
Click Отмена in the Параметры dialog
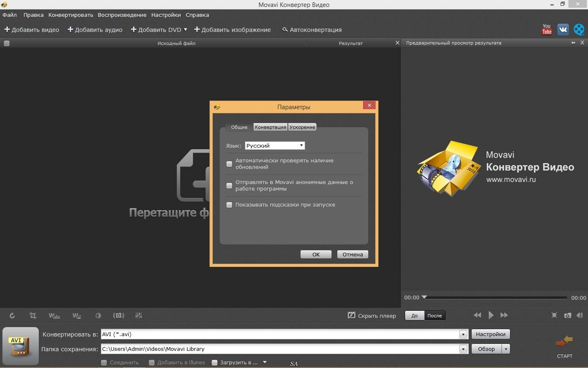click(353, 254)
